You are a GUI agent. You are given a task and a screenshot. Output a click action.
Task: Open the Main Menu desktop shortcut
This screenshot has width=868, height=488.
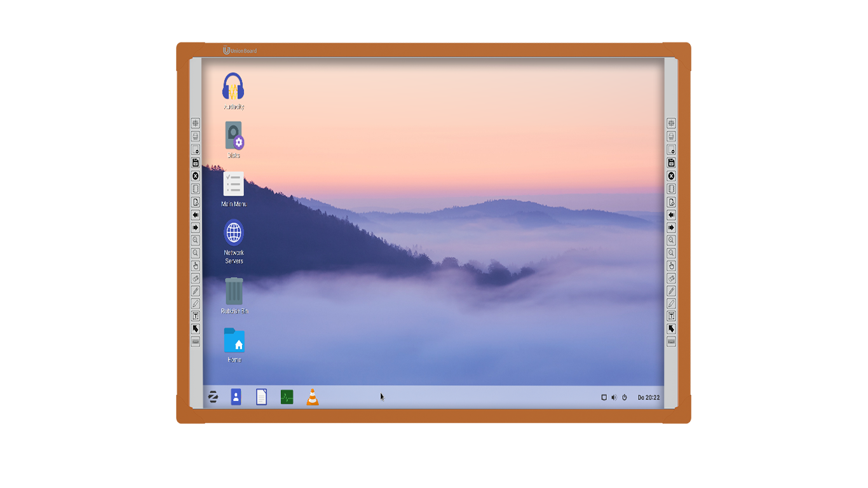pyautogui.click(x=233, y=184)
